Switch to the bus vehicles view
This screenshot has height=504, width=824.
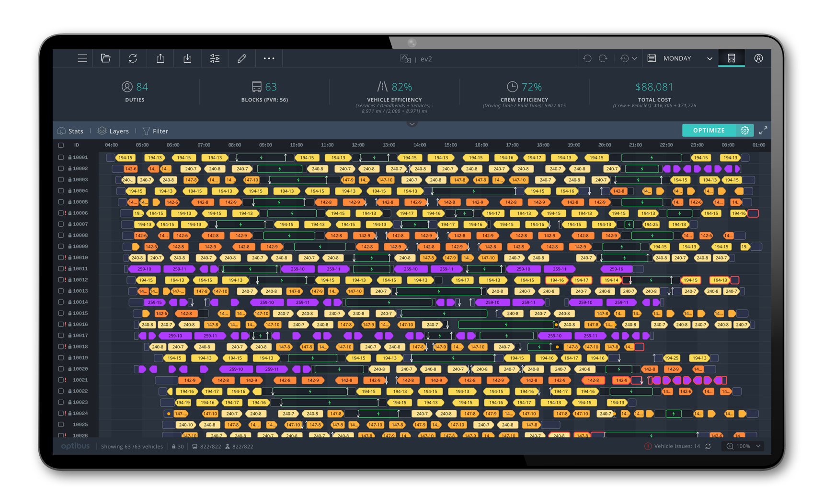coord(731,58)
